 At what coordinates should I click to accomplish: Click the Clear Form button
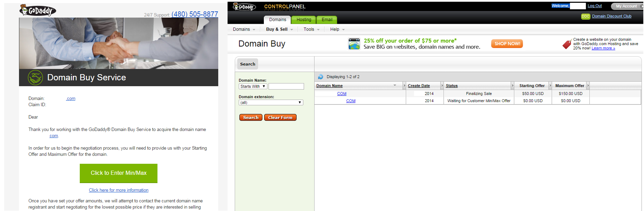[280, 118]
